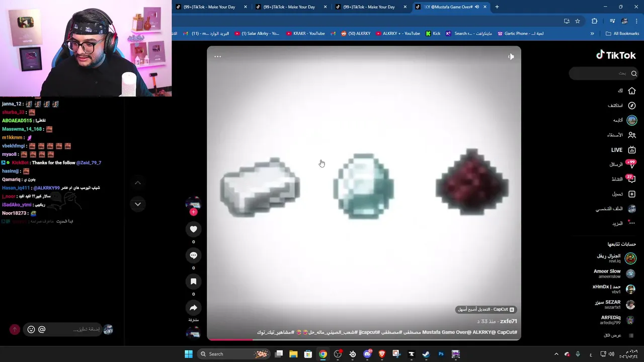The image size is (644, 362).
Task: Click the search magnifier icon in TikTok
Action: (x=634, y=73)
